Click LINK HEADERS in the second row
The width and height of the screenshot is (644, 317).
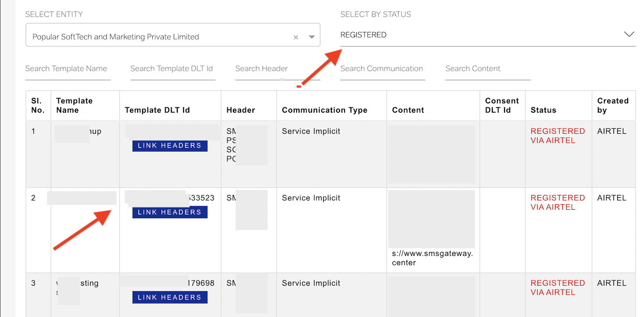point(170,212)
